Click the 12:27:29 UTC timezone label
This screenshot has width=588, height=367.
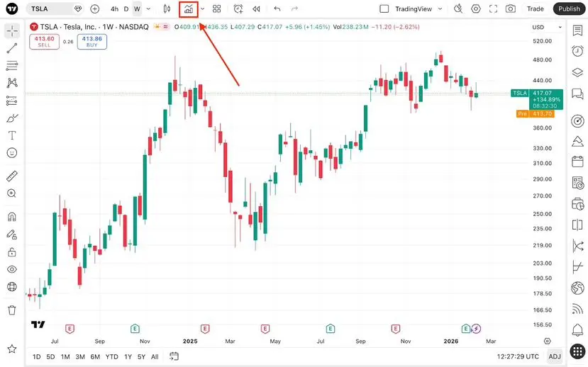tap(518, 356)
